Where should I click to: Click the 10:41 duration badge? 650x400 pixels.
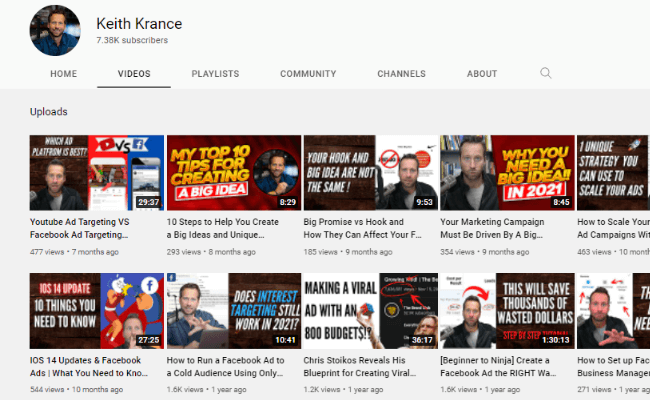coord(286,340)
